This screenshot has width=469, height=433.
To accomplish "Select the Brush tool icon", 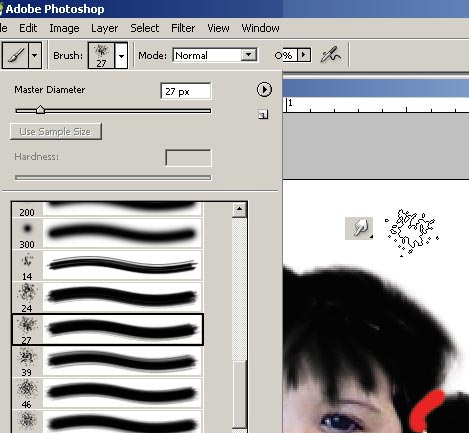I will 16,55.
